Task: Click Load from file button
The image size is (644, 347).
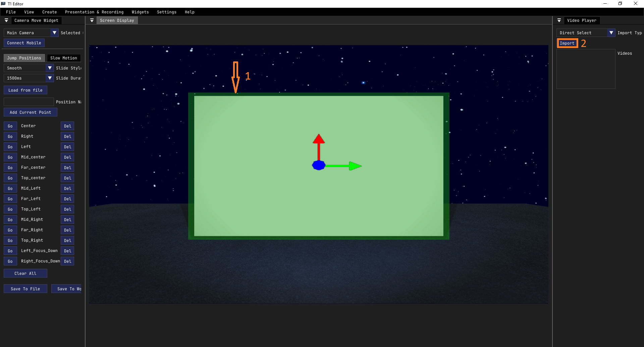Action: pos(25,90)
